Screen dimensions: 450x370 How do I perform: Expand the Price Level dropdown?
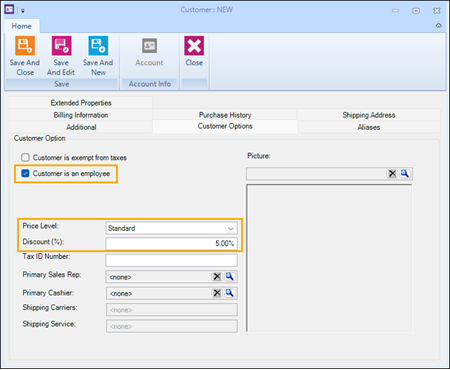coord(230,228)
